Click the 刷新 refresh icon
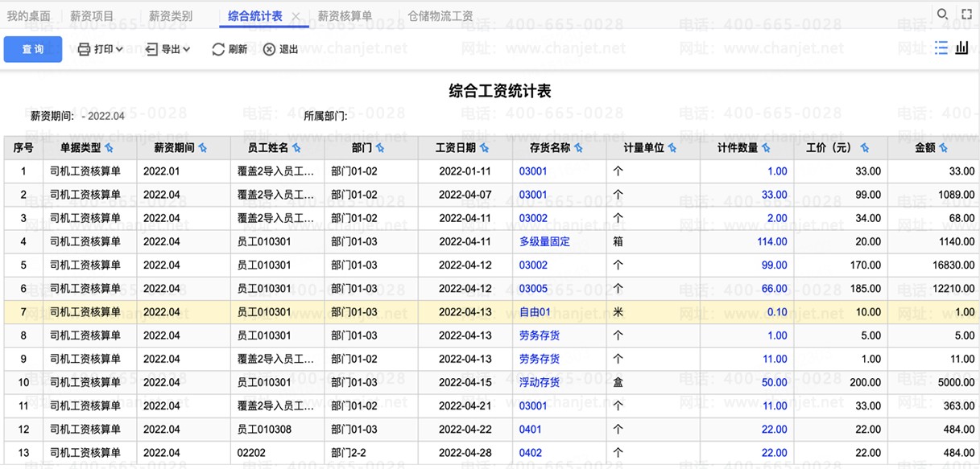980x469 pixels. tap(218, 50)
